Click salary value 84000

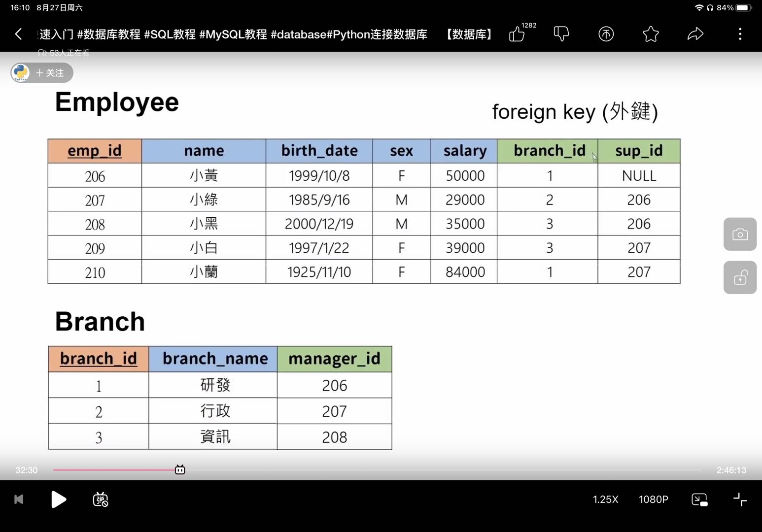465,272
